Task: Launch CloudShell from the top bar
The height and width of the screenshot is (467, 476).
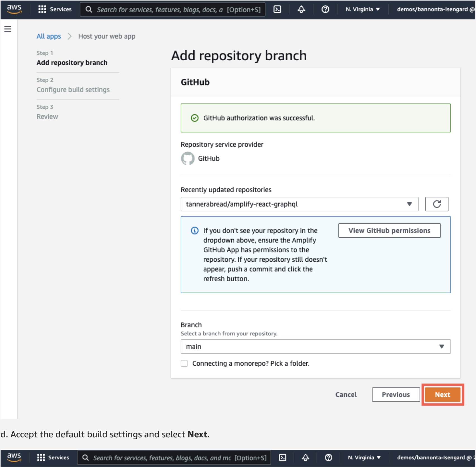Action: [277, 9]
